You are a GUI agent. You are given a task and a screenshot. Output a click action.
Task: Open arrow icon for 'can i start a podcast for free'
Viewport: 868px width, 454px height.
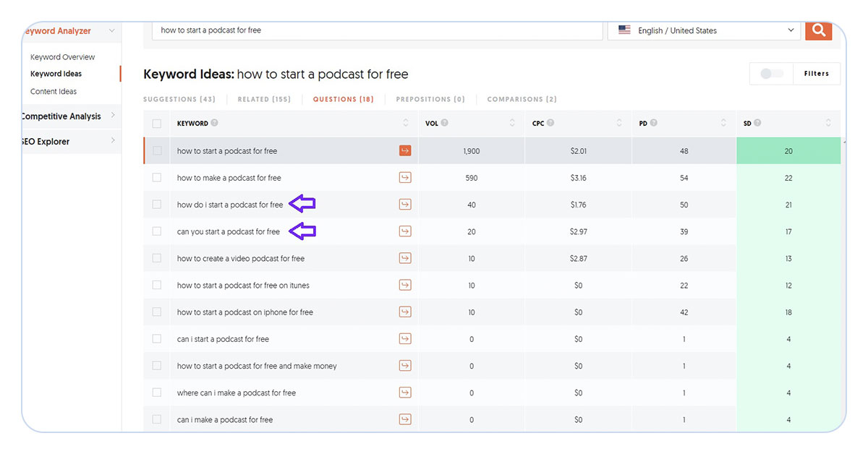point(405,338)
